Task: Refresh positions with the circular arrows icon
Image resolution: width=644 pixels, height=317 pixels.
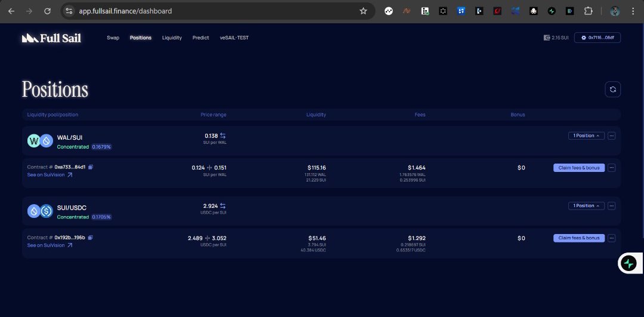Action: point(613,89)
